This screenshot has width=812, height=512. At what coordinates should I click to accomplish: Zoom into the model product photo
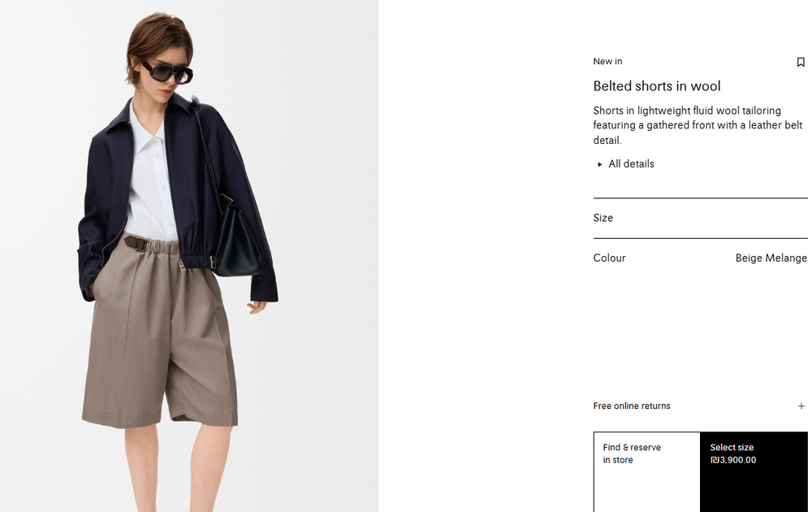pyautogui.click(x=189, y=256)
